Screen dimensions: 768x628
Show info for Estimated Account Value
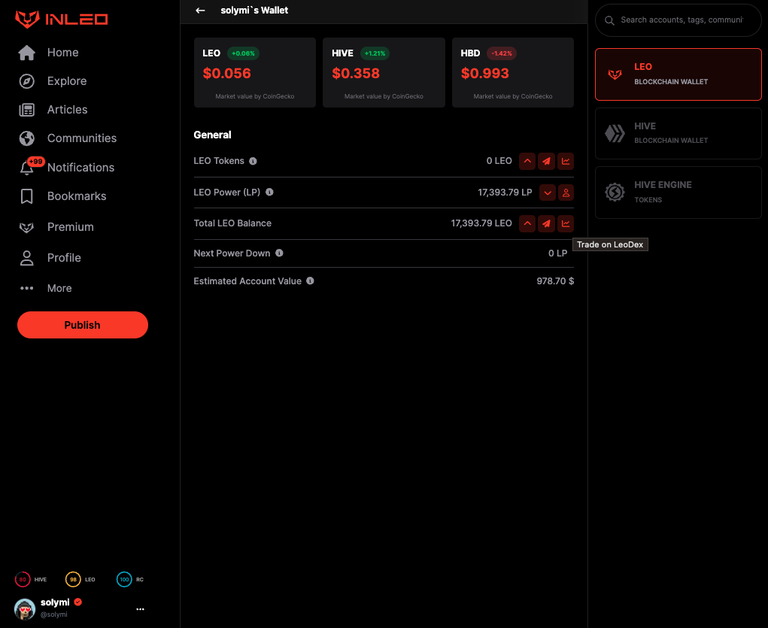coord(310,281)
